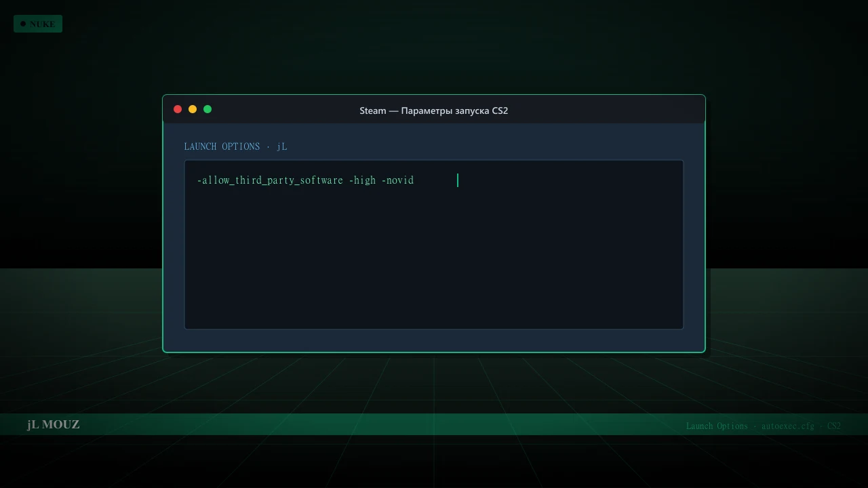The width and height of the screenshot is (868, 488).
Task: Click the '-novid' launch option text
Action: pyautogui.click(x=397, y=180)
